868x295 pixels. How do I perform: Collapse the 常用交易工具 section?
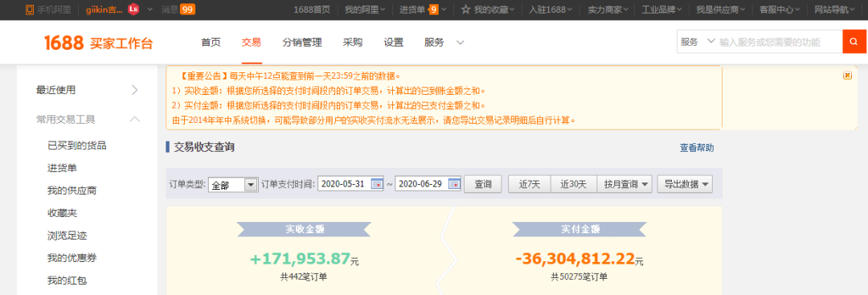134,119
